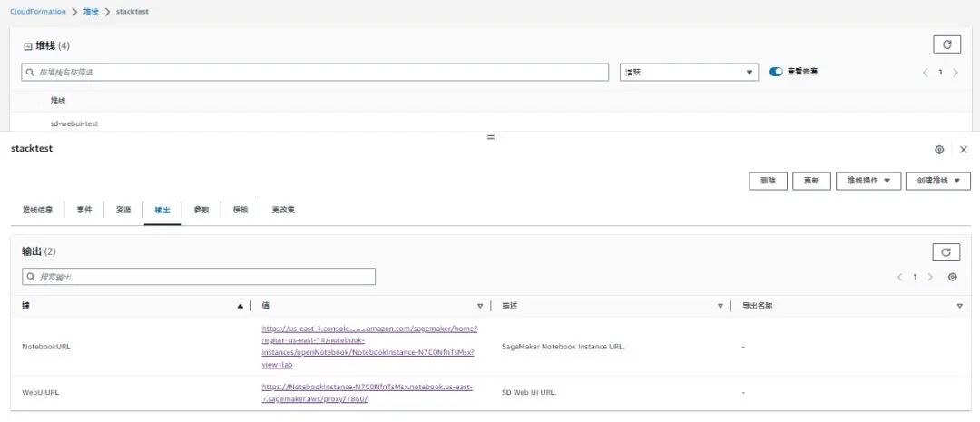This screenshot has height=422, width=980.
Task: Go to previous page of outputs
Action: point(899,277)
